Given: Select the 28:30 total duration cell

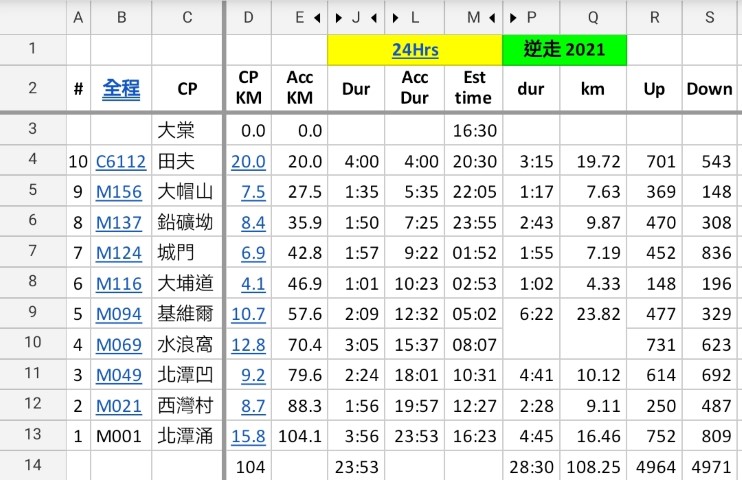Looking at the screenshot, I should 531,467.
